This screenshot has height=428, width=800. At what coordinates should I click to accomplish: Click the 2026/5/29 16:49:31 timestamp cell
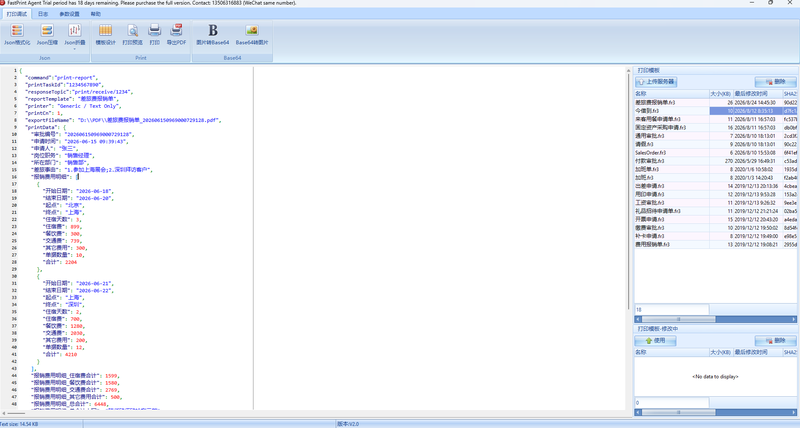(758, 161)
